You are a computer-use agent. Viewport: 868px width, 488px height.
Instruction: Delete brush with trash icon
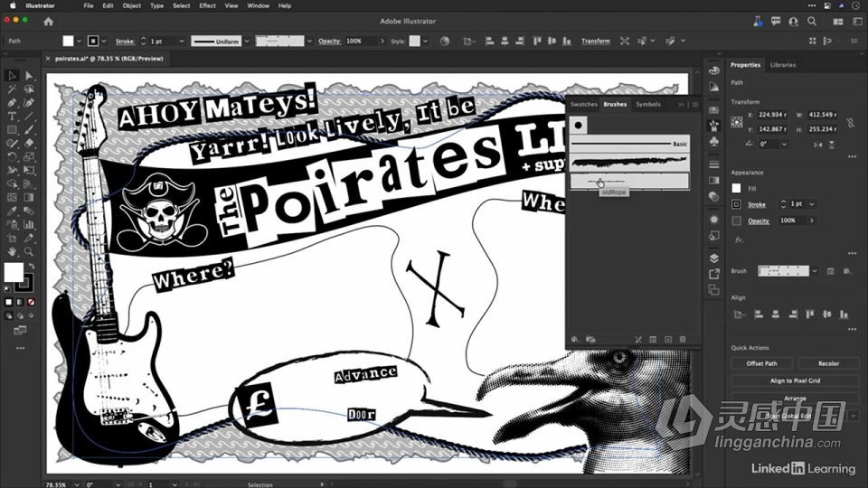(683, 339)
